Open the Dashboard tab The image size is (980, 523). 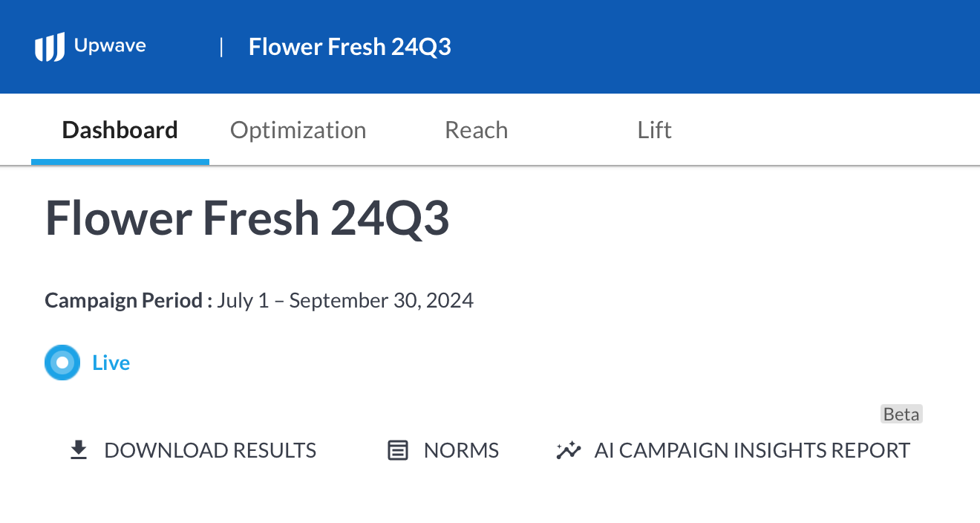(x=120, y=130)
